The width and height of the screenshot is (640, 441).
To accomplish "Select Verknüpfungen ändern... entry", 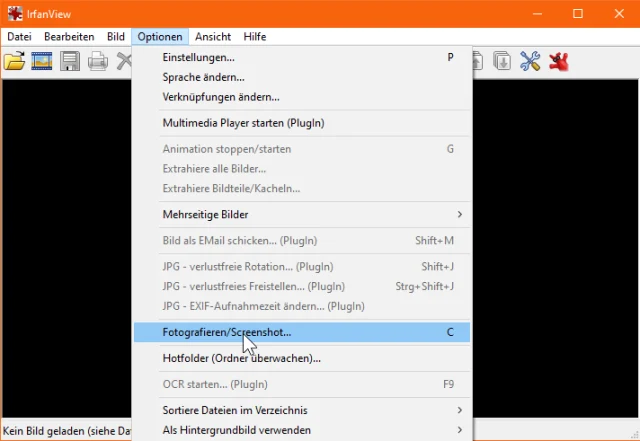I will point(302,97).
